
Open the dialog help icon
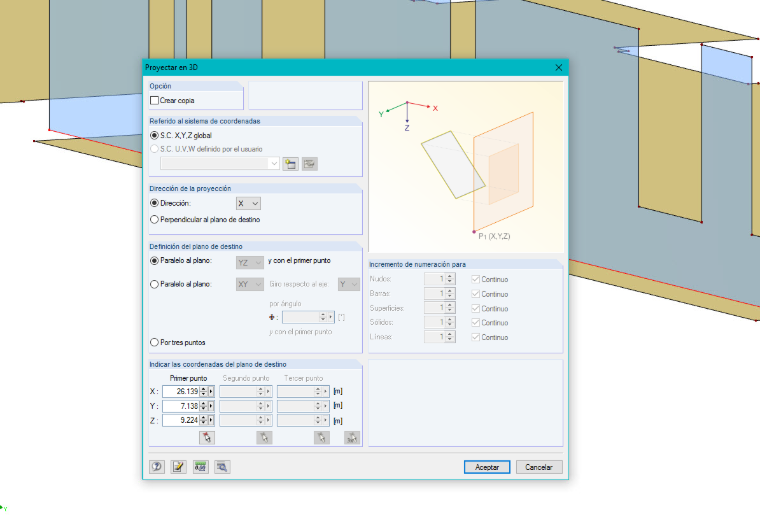click(x=157, y=467)
